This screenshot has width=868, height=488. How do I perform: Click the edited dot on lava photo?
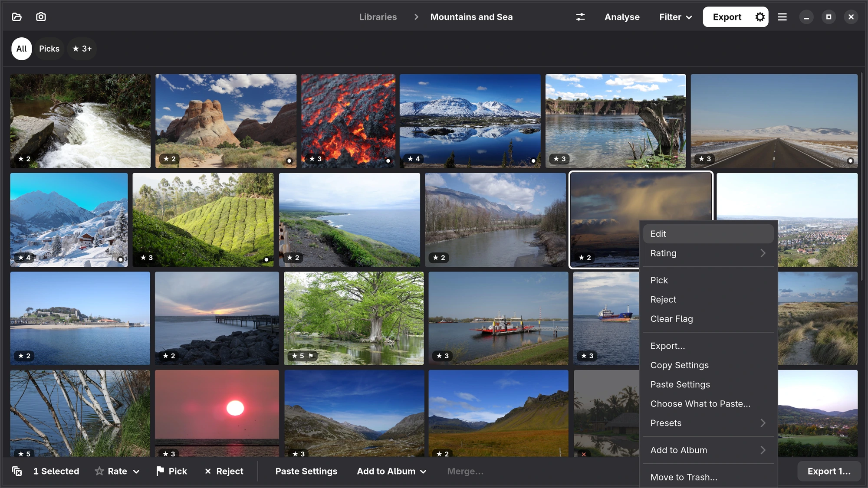(x=388, y=160)
